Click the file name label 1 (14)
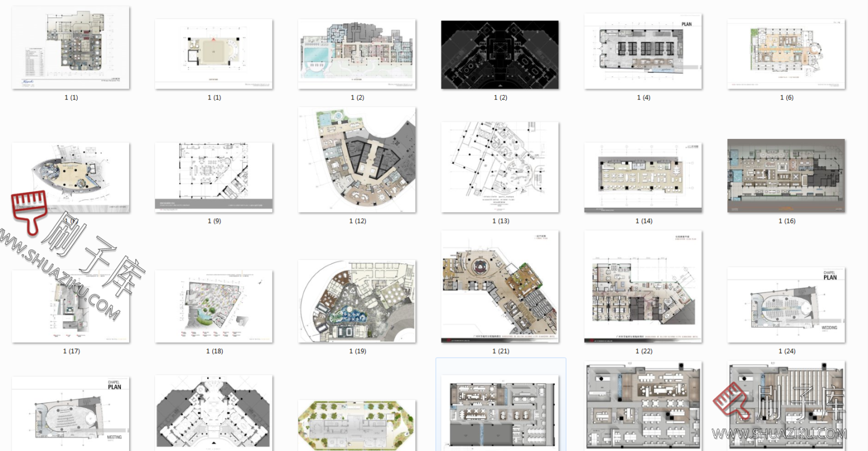868x451 pixels. click(643, 221)
